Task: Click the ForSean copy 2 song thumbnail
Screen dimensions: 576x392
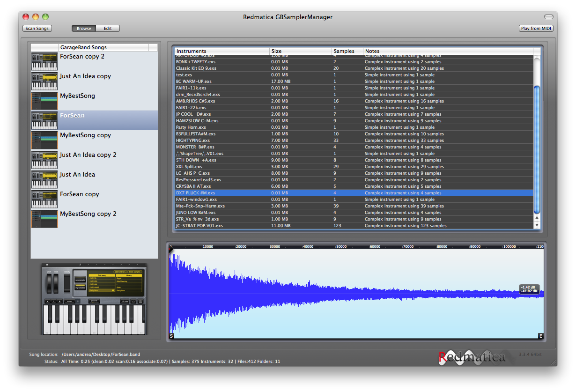Action: click(44, 61)
